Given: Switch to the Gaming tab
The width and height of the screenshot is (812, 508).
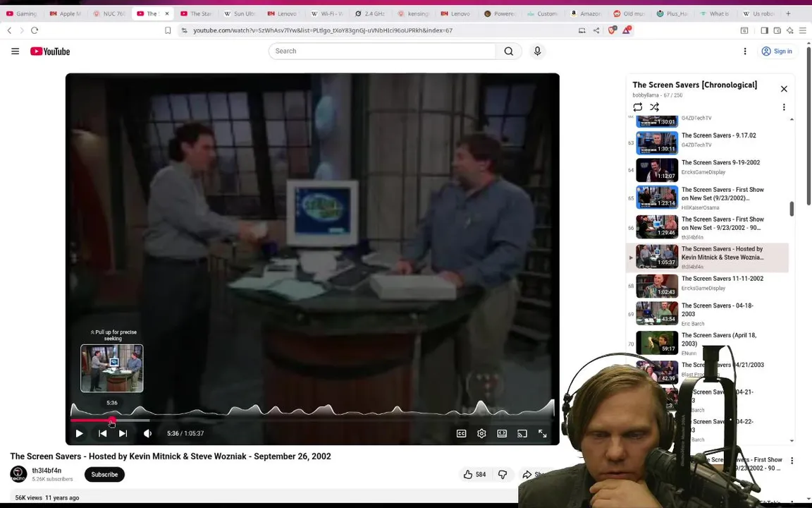Looking at the screenshot, I should pyautogui.click(x=23, y=13).
